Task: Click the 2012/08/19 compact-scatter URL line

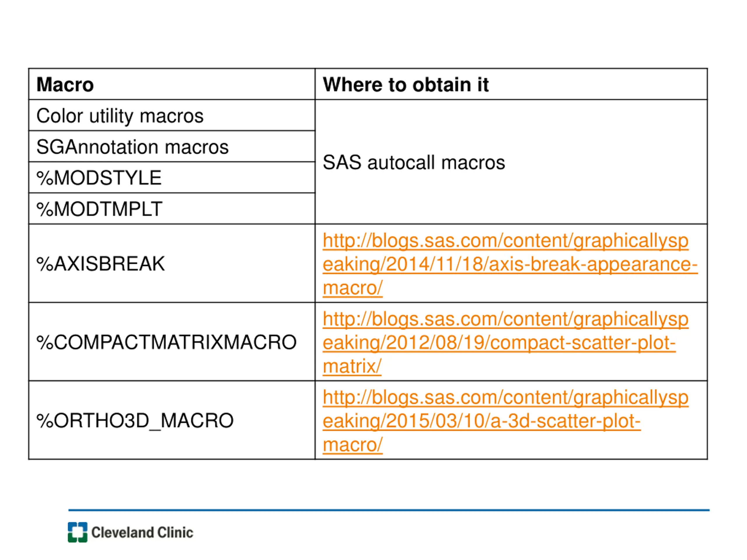Action: [x=499, y=343]
